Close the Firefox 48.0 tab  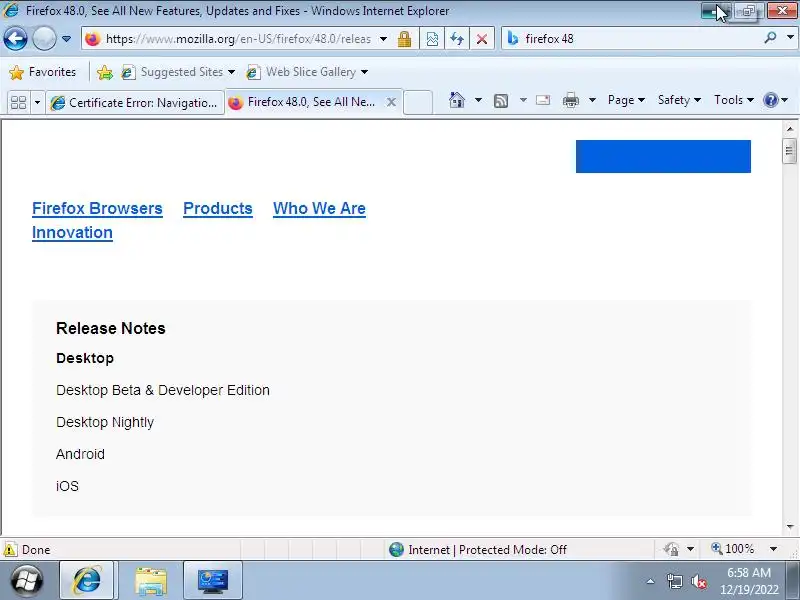(391, 102)
